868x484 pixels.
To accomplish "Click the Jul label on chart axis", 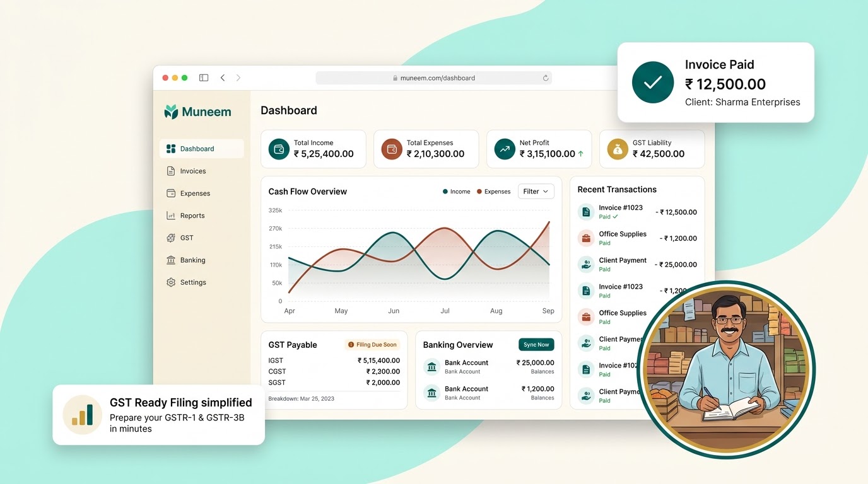I will click(445, 311).
